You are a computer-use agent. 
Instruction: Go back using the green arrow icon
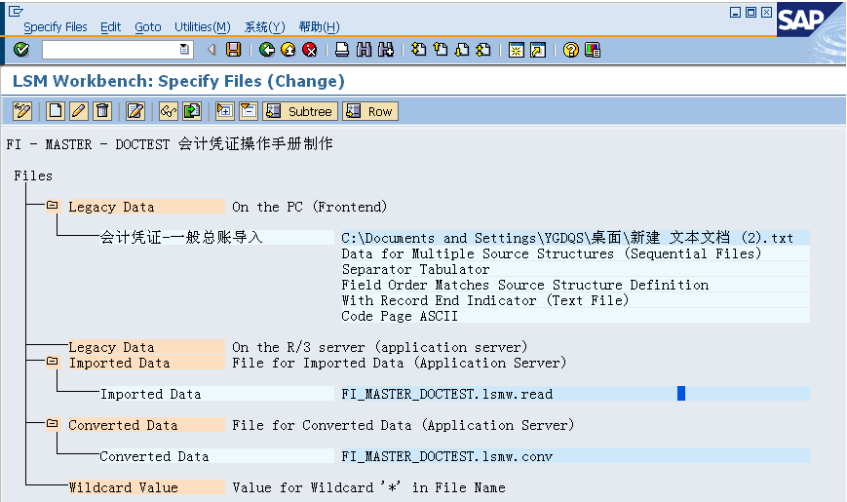click(267, 50)
